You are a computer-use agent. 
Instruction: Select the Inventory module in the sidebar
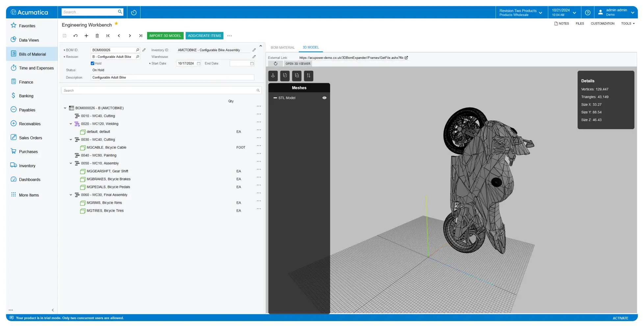[27, 165]
